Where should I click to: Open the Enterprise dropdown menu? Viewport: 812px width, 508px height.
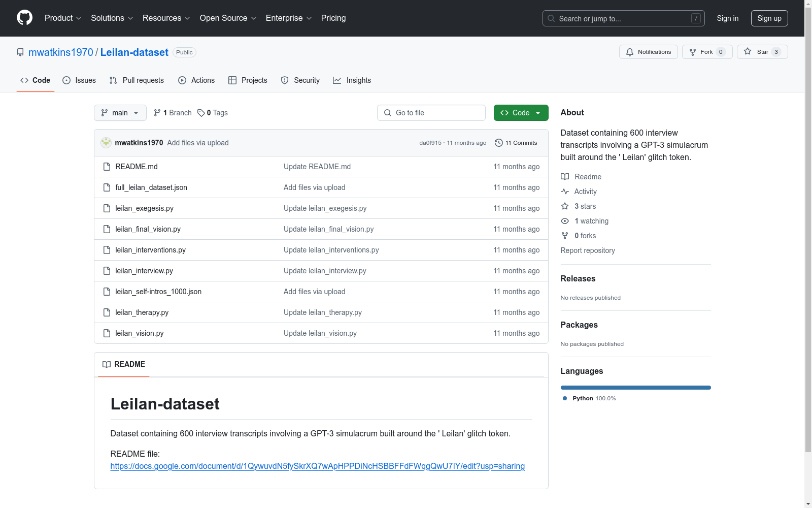289,18
